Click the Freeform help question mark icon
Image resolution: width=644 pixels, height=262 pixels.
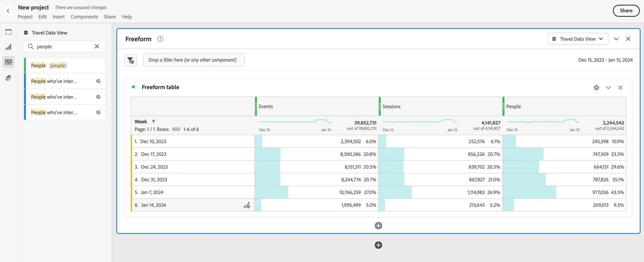click(x=160, y=39)
